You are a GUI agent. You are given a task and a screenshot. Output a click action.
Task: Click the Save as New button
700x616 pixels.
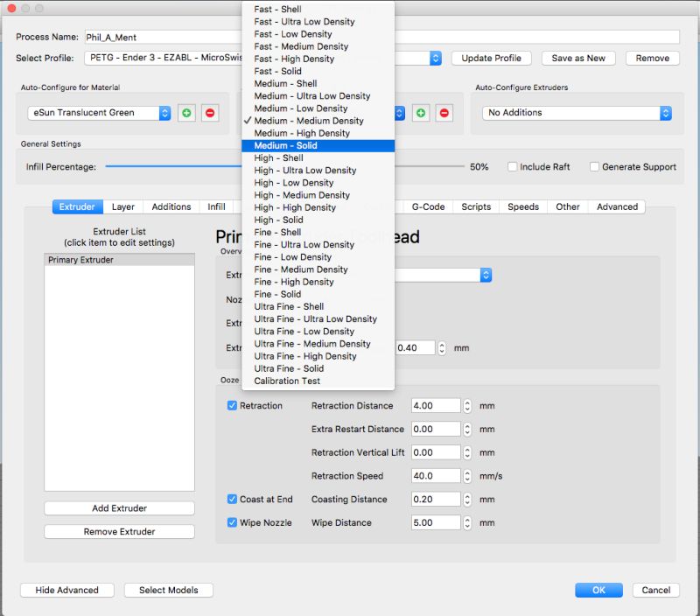tap(578, 58)
